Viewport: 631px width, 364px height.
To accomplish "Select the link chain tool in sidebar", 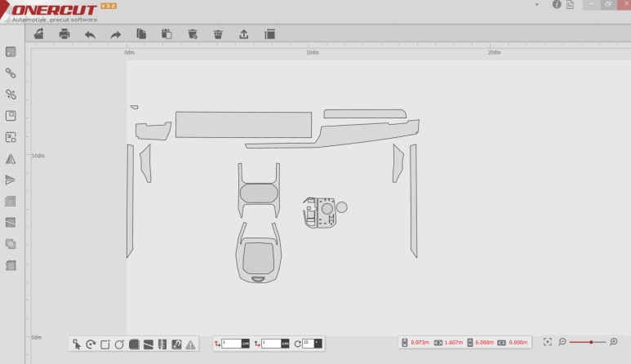I will 11,73.
